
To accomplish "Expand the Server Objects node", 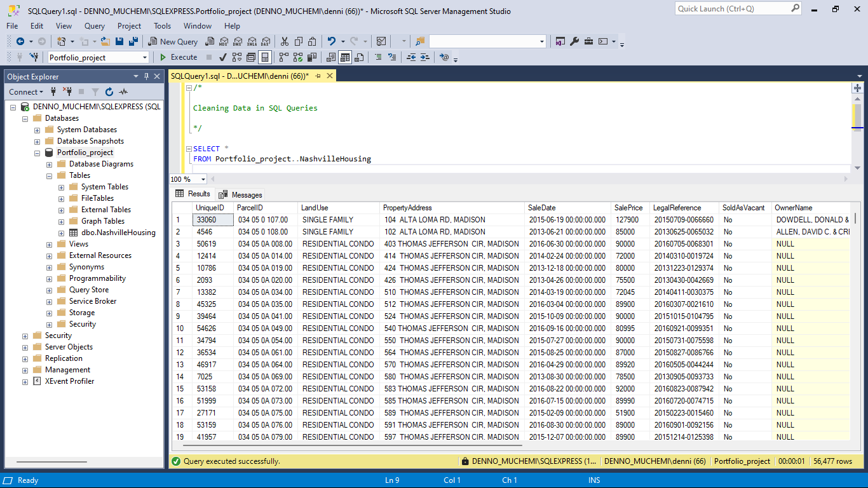I will click(25, 347).
